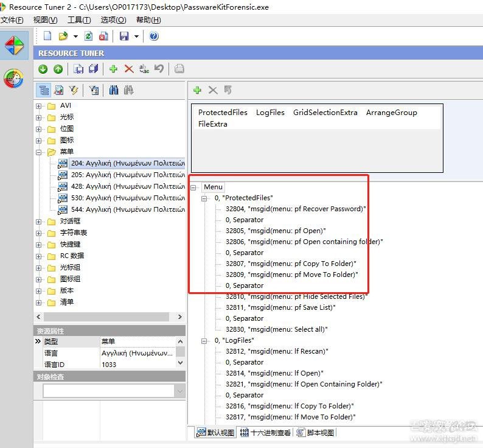Click the green up arrow move icon
Viewport: 483px width, 448px height.
58,69
